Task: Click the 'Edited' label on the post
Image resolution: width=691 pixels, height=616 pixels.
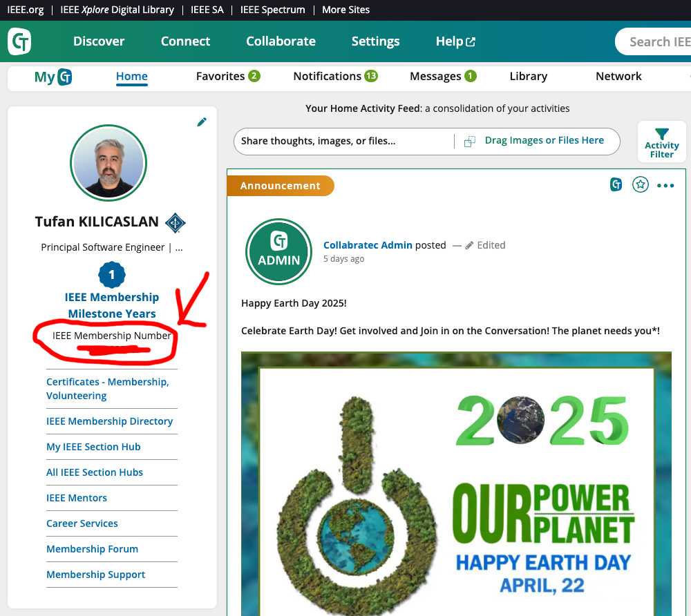Action: 491,245
